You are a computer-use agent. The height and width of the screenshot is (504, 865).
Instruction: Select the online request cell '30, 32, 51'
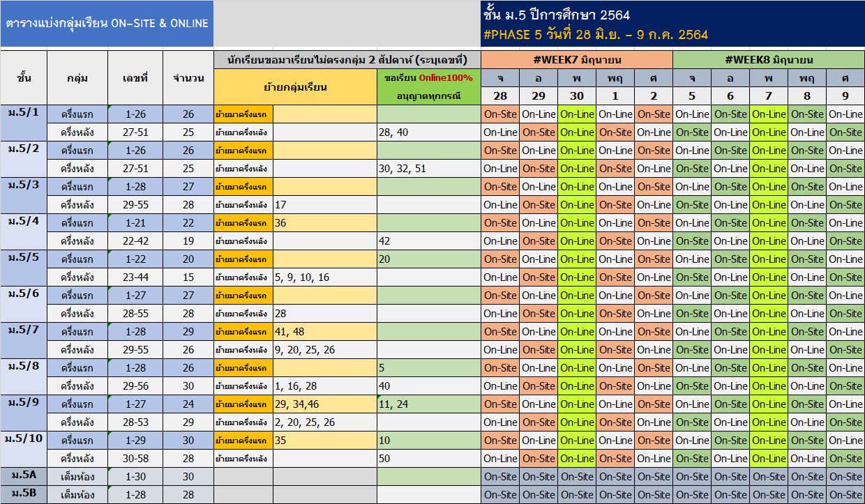pyautogui.click(x=429, y=169)
